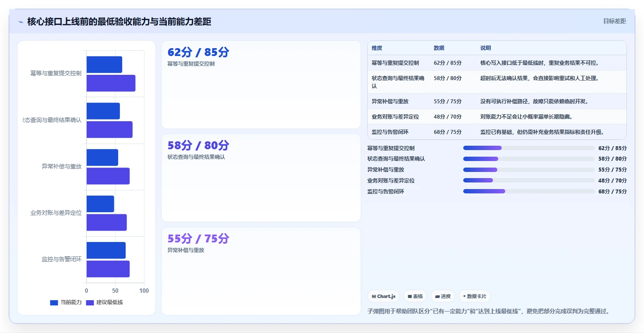Click progress value 62分 / 85分 at row end

(x=612, y=148)
